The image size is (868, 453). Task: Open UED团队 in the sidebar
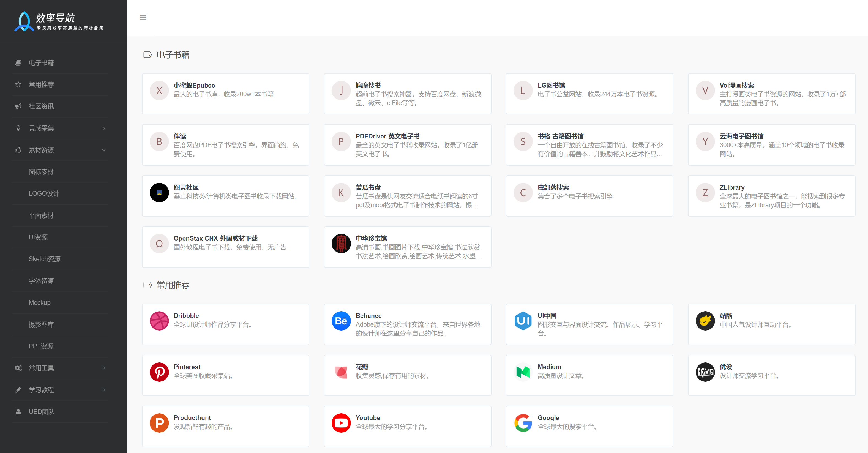tap(41, 411)
